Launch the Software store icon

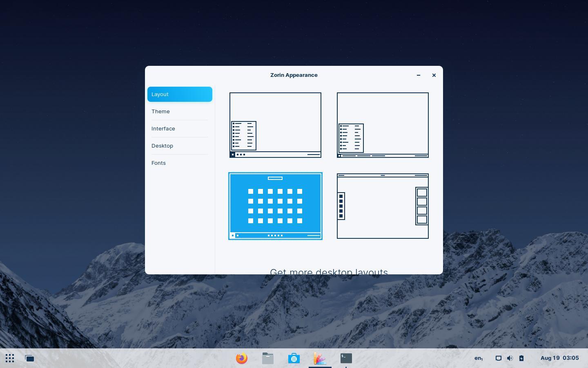tap(294, 358)
